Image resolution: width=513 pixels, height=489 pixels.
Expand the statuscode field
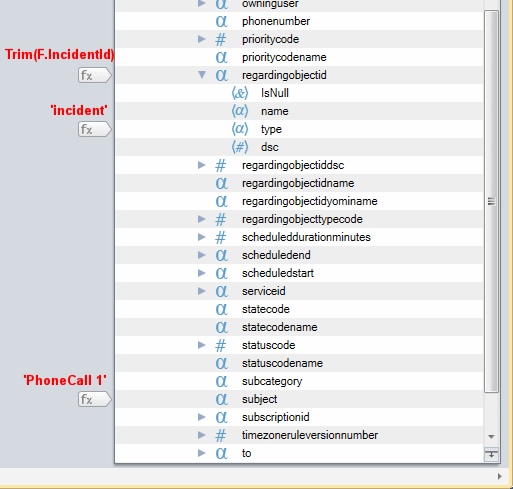[x=201, y=345]
